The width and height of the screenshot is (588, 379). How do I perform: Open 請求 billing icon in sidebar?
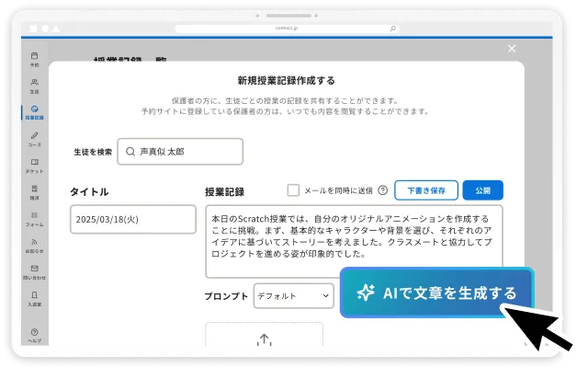35,189
